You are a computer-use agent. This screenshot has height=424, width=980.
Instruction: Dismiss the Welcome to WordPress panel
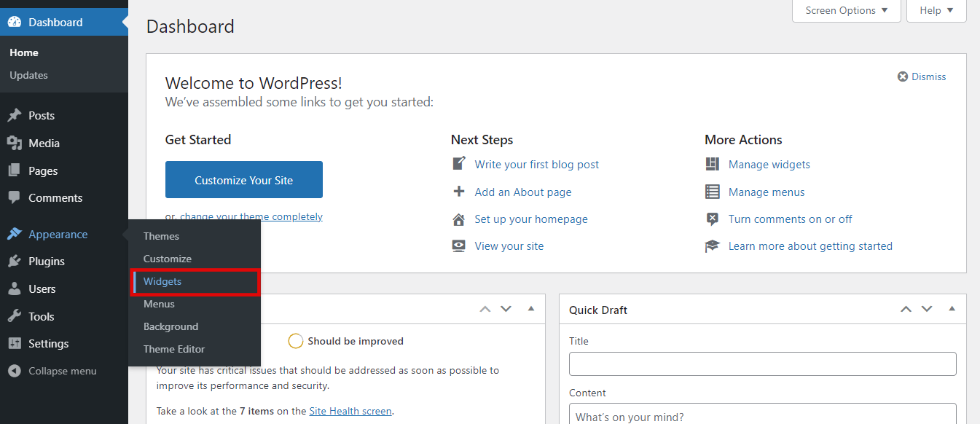[921, 76]
